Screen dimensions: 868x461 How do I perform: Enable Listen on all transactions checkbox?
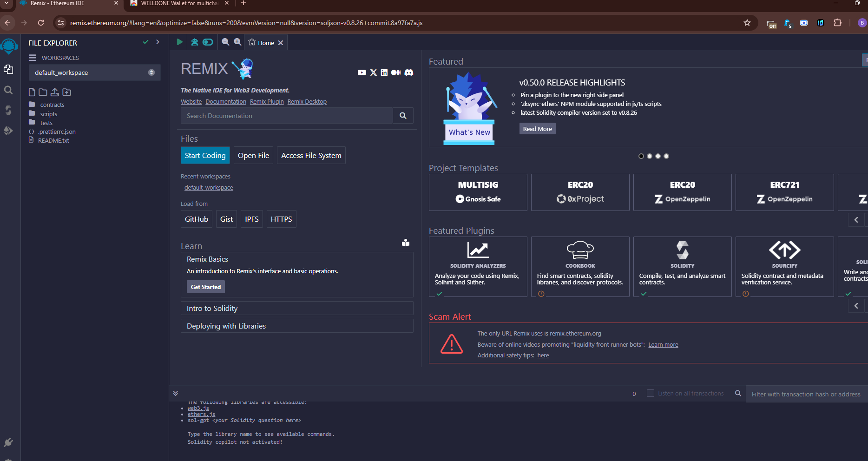point(651,393)
